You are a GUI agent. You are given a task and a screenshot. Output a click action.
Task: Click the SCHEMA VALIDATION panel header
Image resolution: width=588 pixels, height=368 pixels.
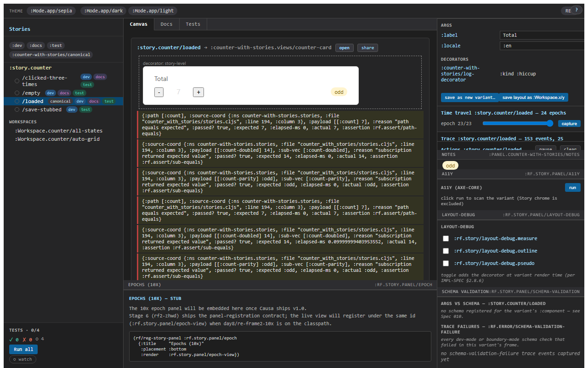click(x=511, y=292)
